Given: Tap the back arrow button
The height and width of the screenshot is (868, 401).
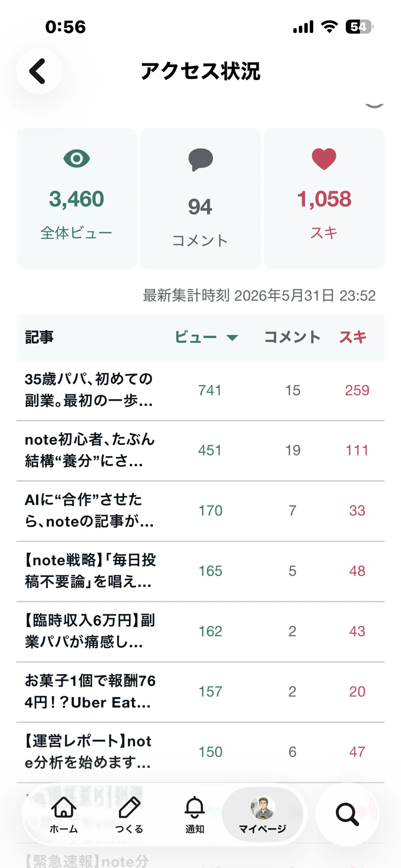Looking at the screenshot, I should [39, 71].
